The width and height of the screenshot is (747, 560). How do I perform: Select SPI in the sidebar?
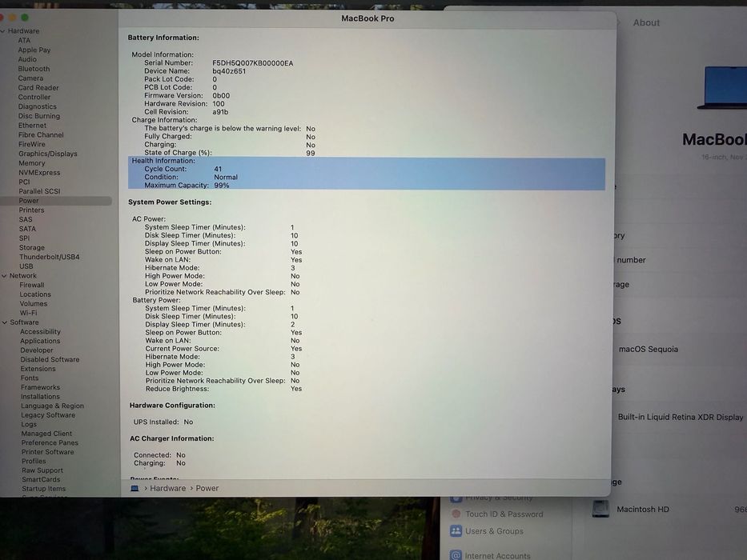pyautogui.click(x=24, y=238)
